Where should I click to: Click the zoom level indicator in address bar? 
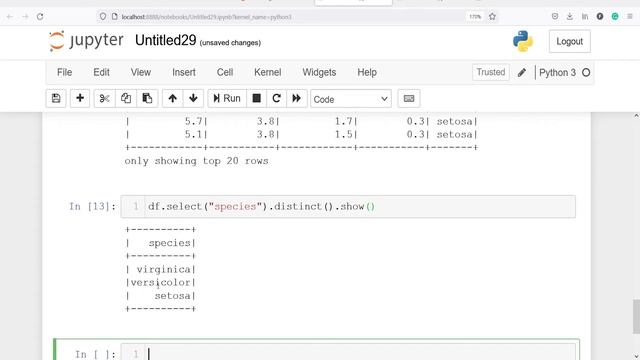point(475,17)
